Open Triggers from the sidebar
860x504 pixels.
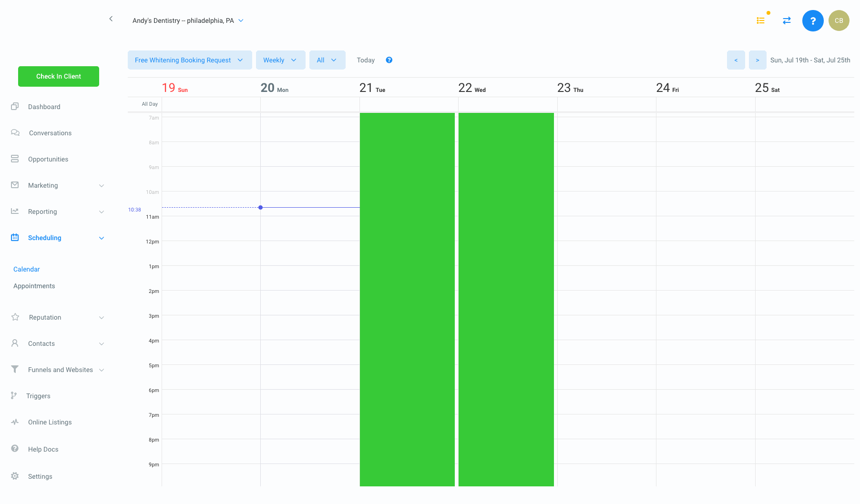pyautogui.click(x=38, y=396)
